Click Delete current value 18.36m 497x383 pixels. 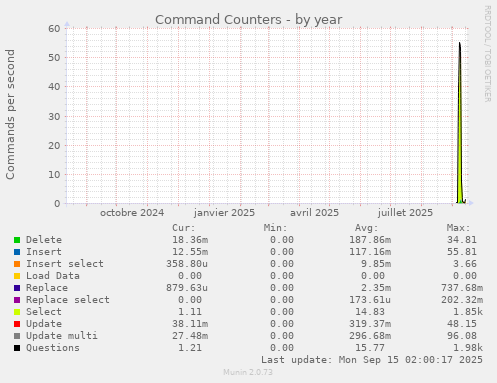coord(190,240)
